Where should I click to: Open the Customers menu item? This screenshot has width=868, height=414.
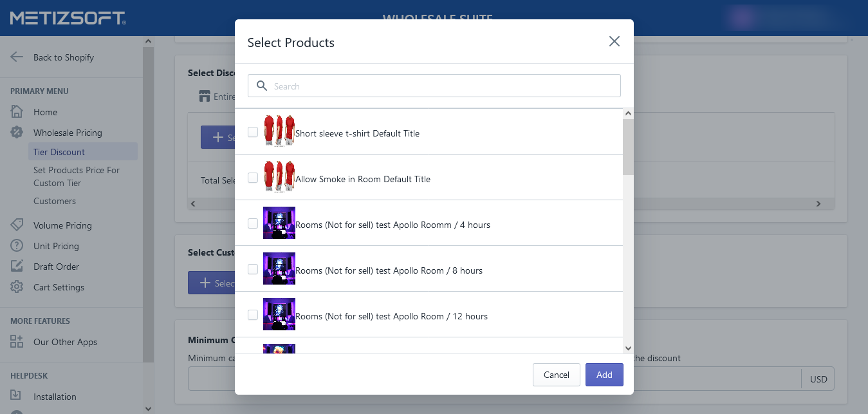pyautogui.click(x=55, y=201)
